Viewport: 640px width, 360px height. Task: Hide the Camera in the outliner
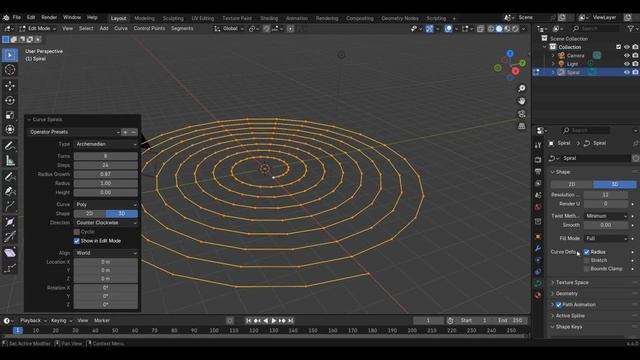tap(627, 56)
